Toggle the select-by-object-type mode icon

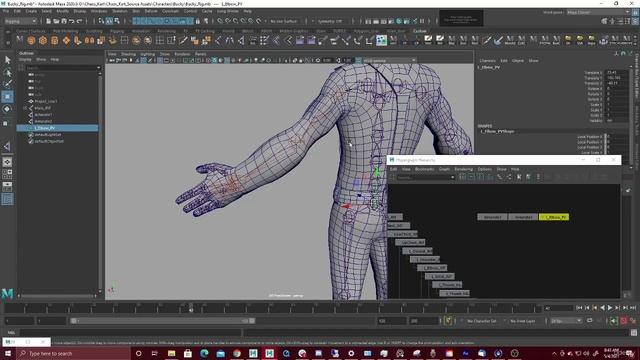109,21
